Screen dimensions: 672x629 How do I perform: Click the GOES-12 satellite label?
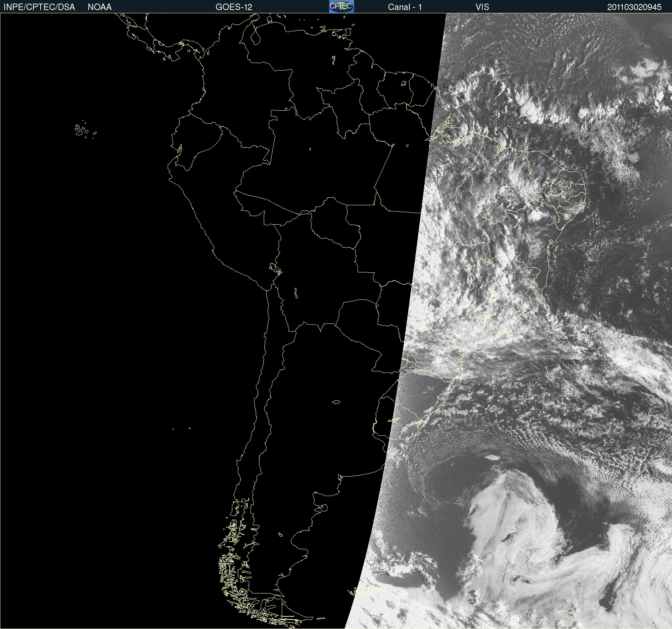[x=234, y=7]
